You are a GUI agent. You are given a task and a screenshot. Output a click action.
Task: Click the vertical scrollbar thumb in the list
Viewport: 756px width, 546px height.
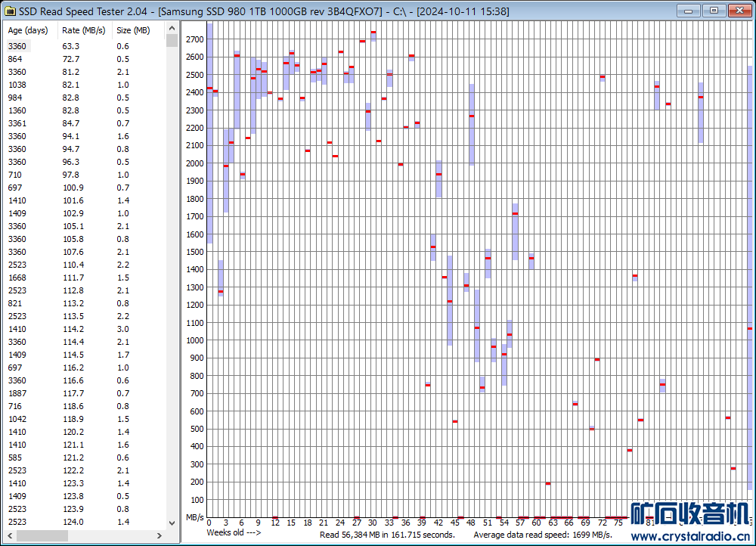(x=172, y=41)
